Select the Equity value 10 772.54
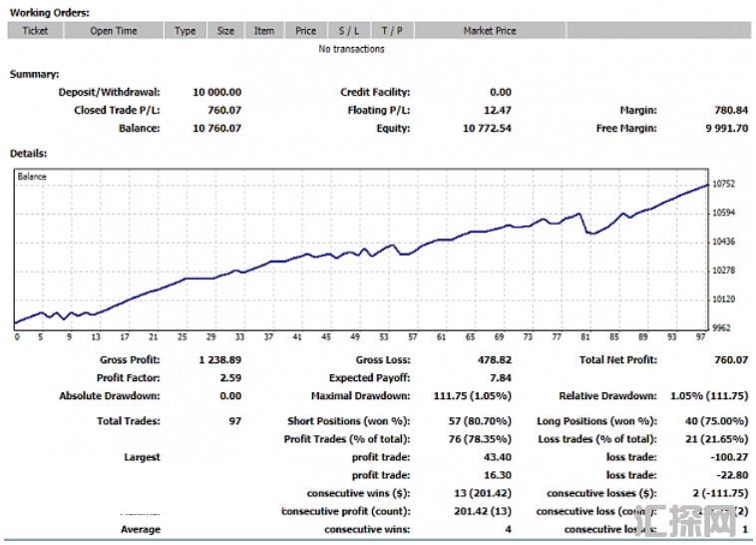756x545 pixels. click(x=487, y=129)
